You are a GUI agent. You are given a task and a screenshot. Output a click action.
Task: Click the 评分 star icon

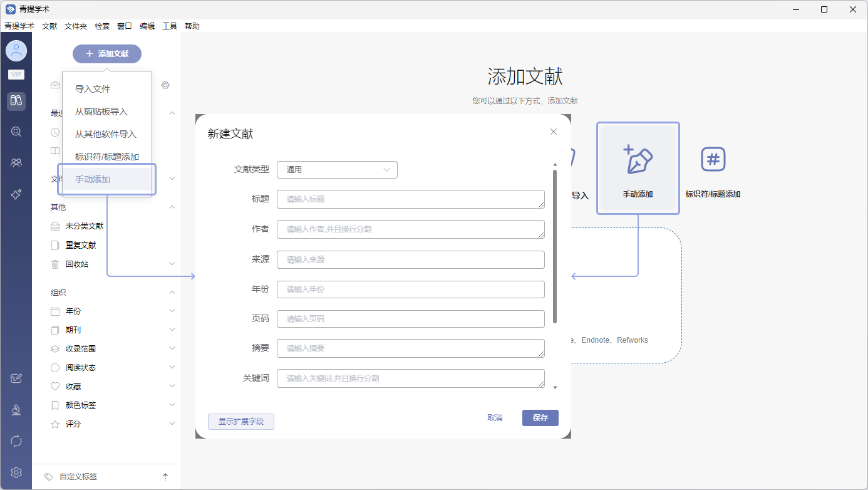coord(55,424)
